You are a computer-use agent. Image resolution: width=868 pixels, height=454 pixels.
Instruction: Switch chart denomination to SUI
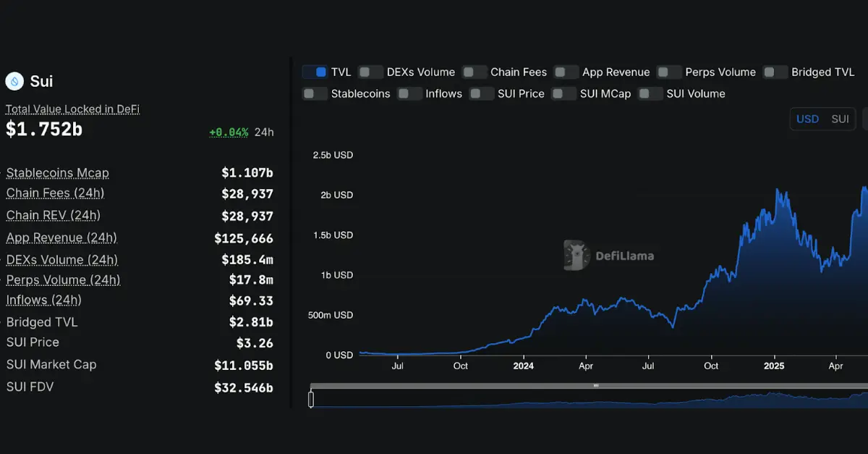click(840, 119)
